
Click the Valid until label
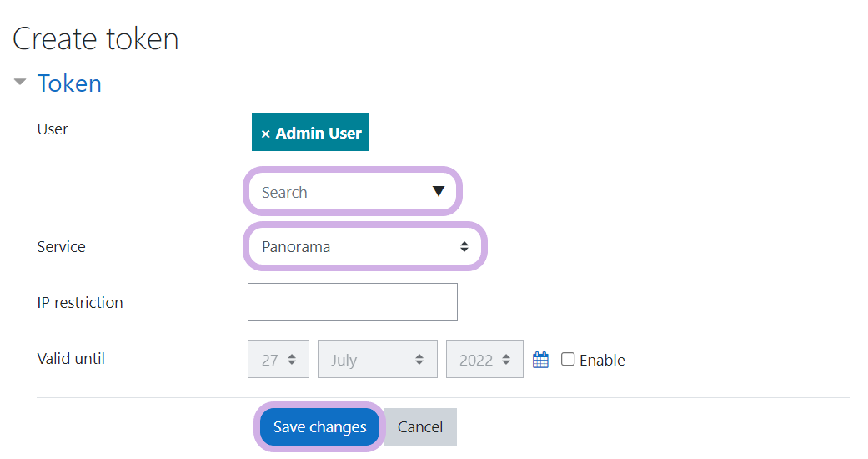[71, 359]
